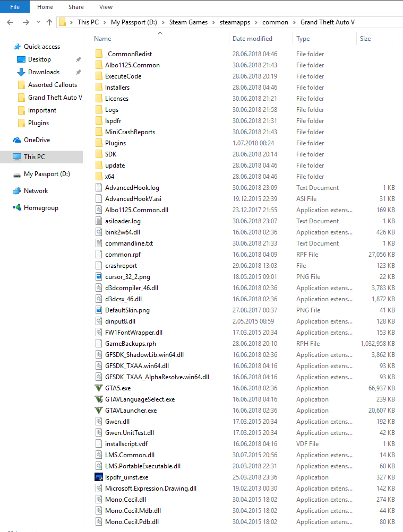This screenshot has height=532, width=403.
Task: Select the Gwen.dll file icon
Action: click(99, 421)
